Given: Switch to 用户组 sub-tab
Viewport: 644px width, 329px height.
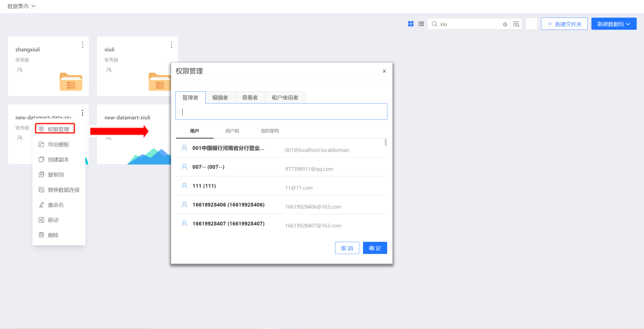Looking at the screenshot, I should pos(232,131).
